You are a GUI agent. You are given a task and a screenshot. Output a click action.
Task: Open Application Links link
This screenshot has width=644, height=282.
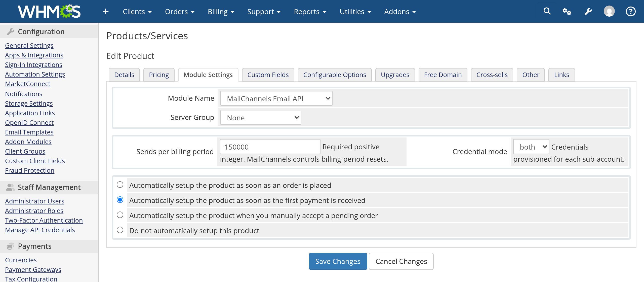tap(30, 113)
